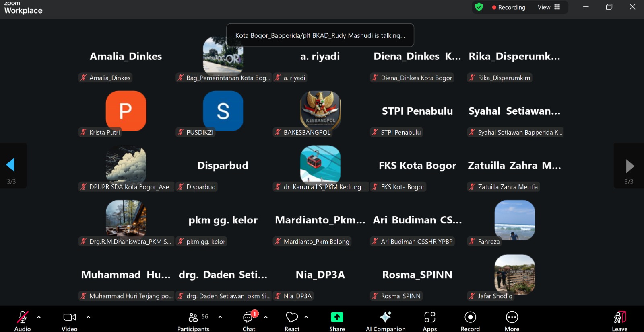Select the BAKESBANGPOL participant thumbnail
Screen dimensions: 644x332
point(320,111)
